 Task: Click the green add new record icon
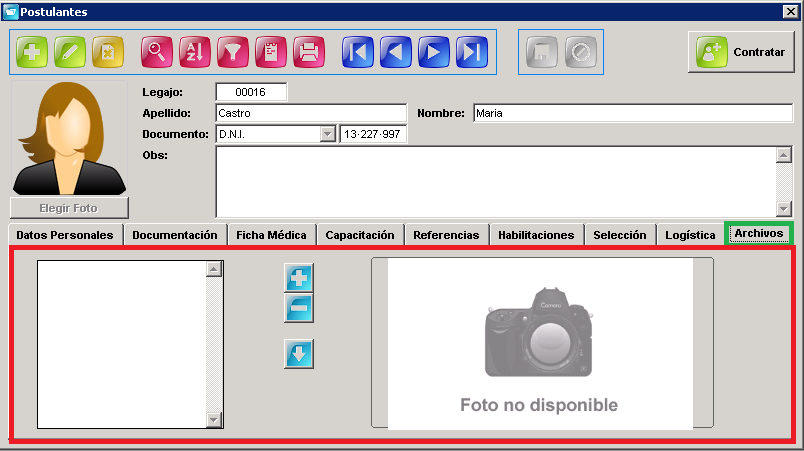click(x=32, y=52)
